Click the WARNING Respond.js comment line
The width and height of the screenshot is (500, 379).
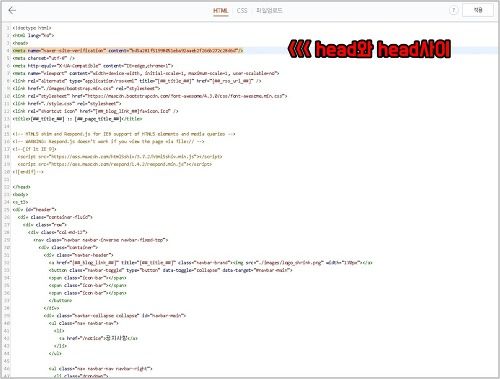coord(108,142)
